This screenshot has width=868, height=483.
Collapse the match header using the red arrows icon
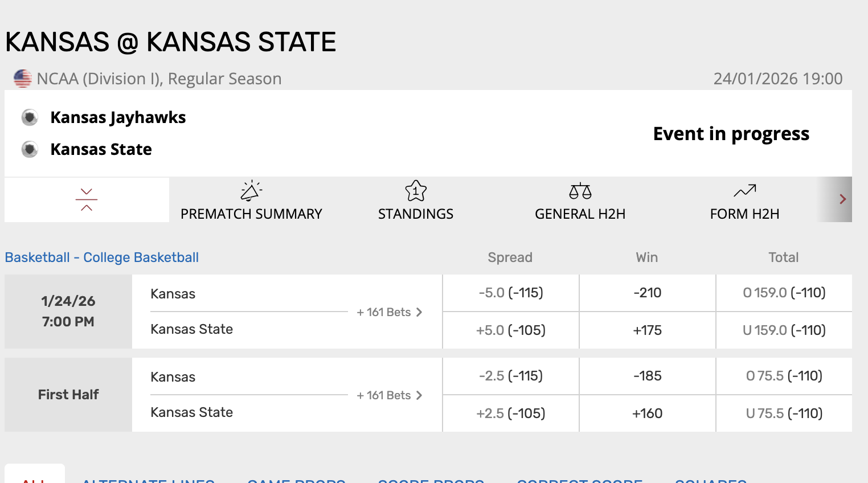pos(87,199)
